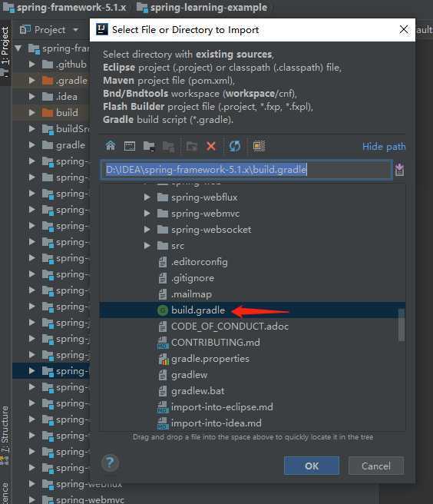
Task: Click the spring-webflux folder icon in dialog
Action: click(163, 197)
